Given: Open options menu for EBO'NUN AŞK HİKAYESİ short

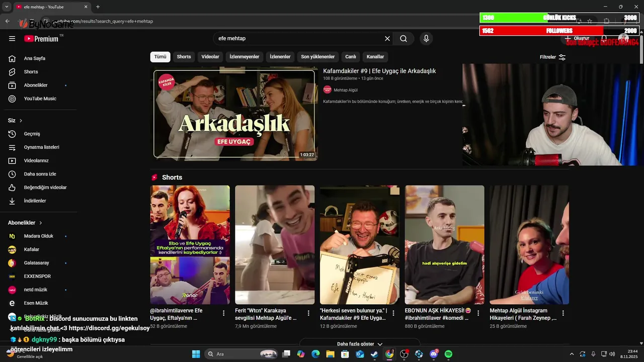Looking at the screenshot, I should pyautogui.click(x=478, y=313).
